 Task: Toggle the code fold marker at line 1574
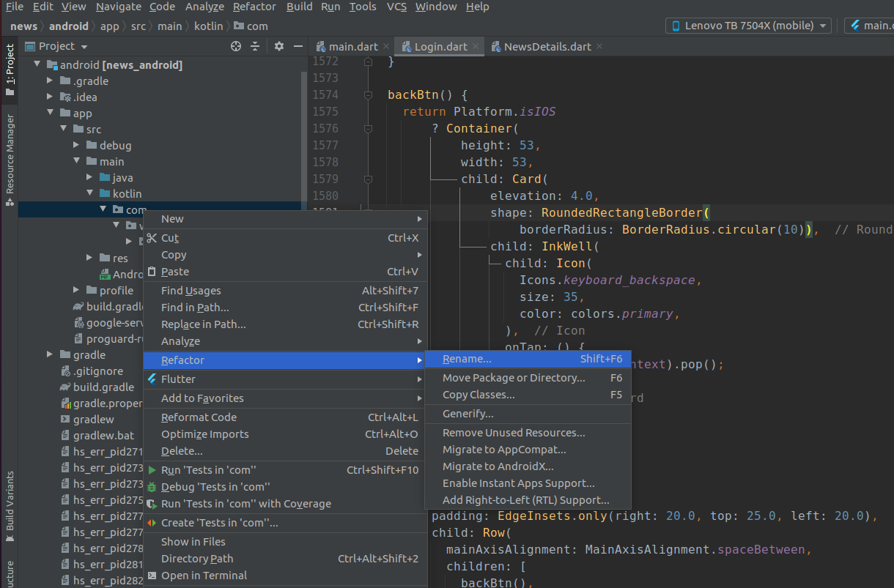pyautogui.click(x=368, y=95)
